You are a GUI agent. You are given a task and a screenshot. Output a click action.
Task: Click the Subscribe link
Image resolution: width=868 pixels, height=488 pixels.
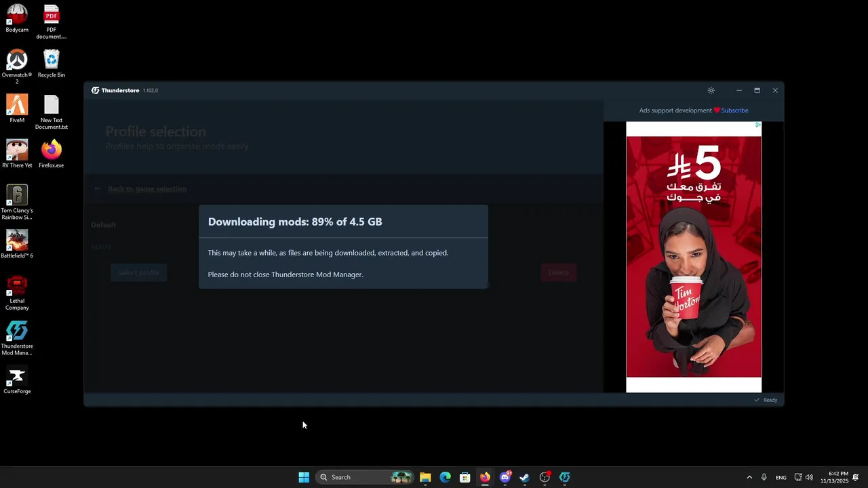(734, 110)
